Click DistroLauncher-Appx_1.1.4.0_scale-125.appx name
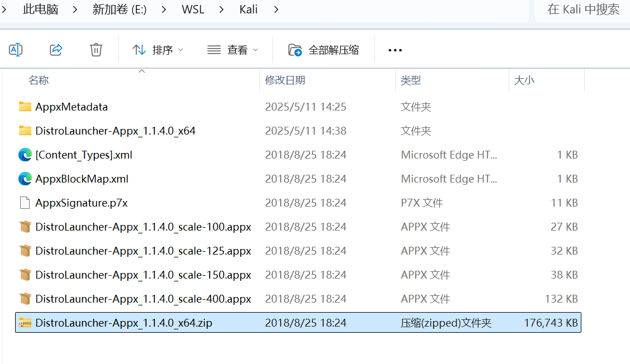The height and width of the screenshot is (364, 630). tap(143, 251)
